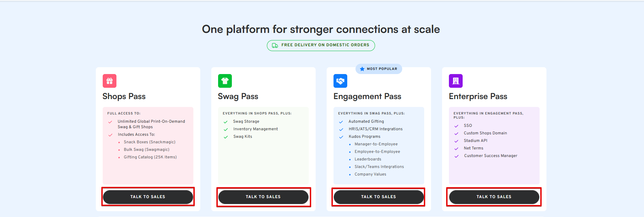Select Talk to Sales for Engagement Pass
Viewport: 644px width, 217px height.
pyautogui.click(x=379, y=197)
